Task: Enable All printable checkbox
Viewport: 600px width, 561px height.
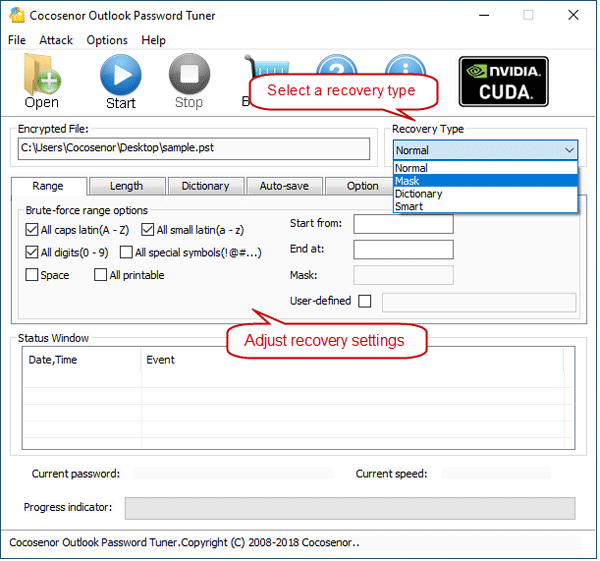Action: 101,275
